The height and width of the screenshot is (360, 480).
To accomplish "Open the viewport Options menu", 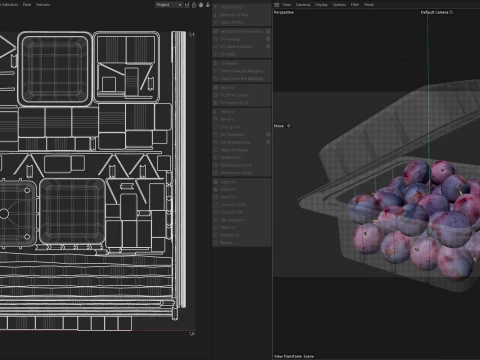I will [x=339, y=5].
